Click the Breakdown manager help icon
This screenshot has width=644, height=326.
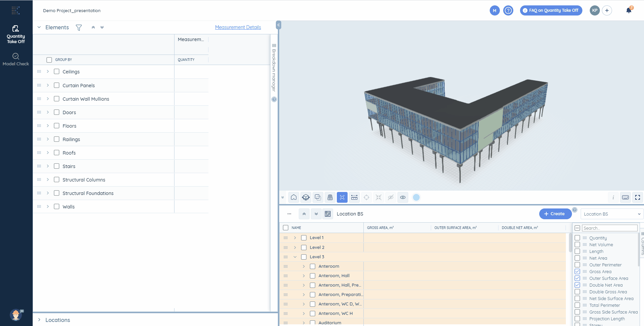274,99
